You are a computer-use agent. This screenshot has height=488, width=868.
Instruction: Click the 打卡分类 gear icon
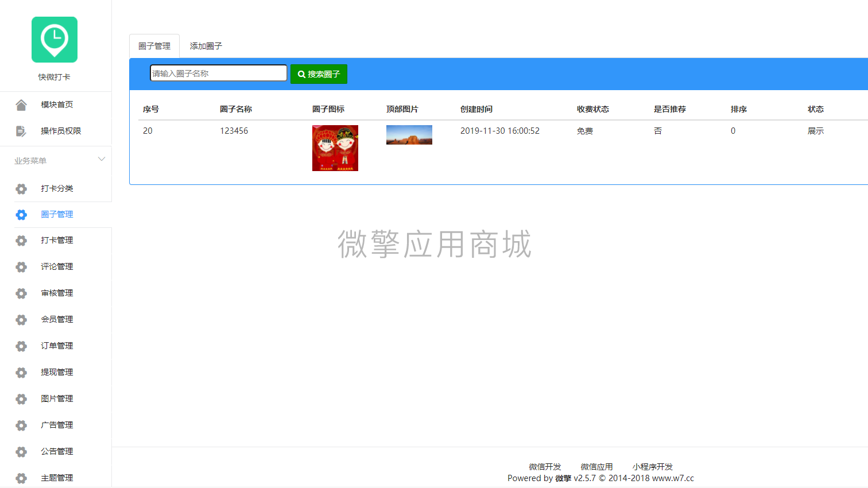pyautogui.click(x=21, y=188)
